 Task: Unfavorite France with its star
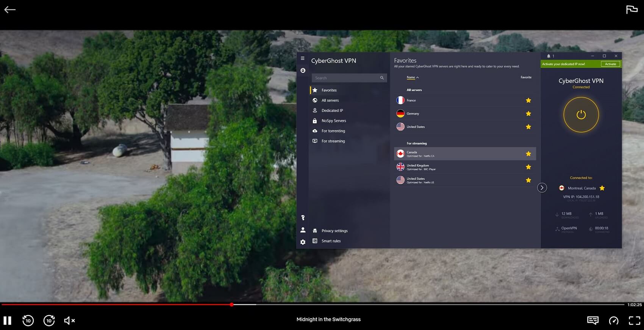(x=528, y=101)
